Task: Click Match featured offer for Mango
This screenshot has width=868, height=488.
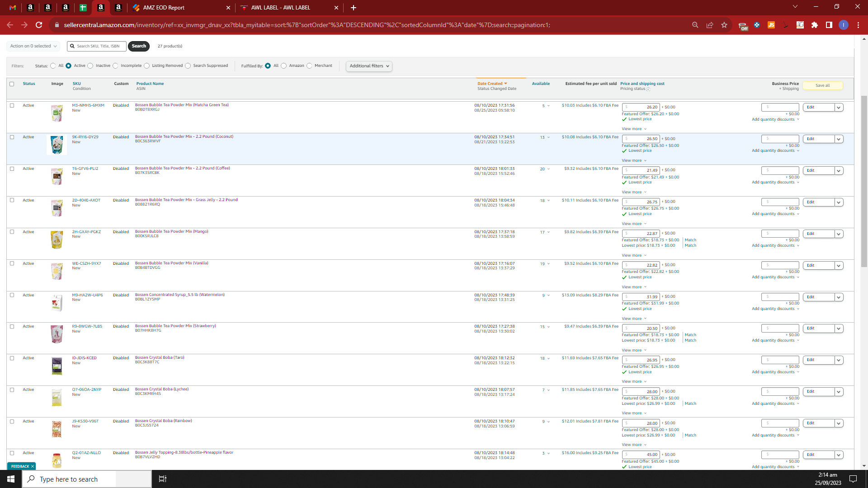Action: [690, 240]
